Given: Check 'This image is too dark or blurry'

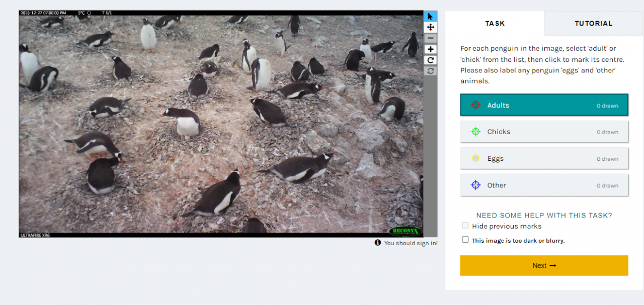Looking at the screenshot, I should click(465, 240).
